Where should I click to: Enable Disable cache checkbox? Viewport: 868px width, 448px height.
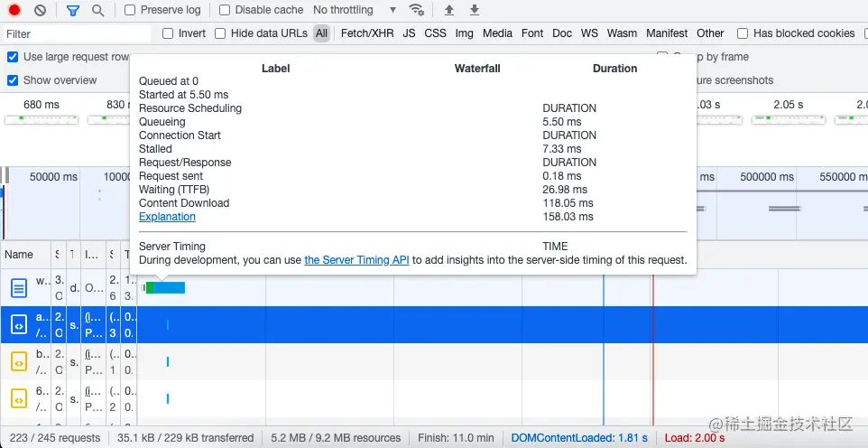[225, 10]
